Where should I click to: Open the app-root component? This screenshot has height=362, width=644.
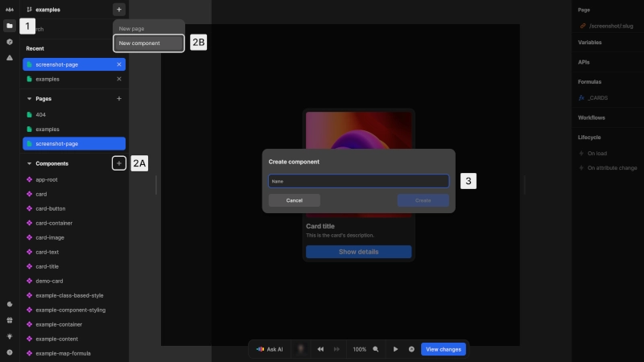coord(74,179)
